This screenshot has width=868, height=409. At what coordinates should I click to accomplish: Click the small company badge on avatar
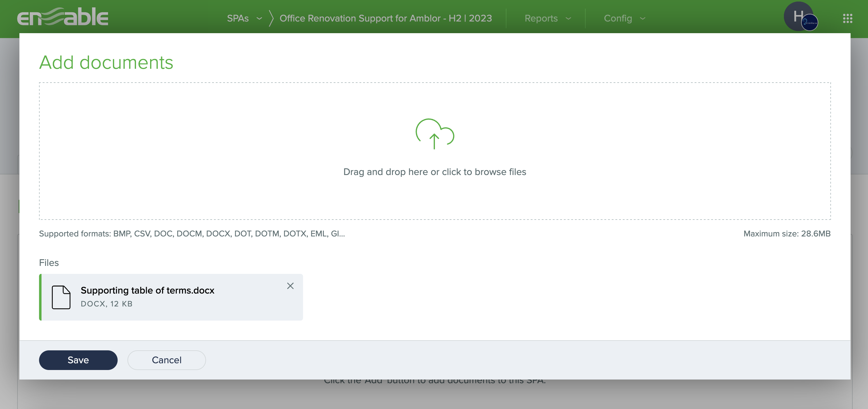pos(809,23)
